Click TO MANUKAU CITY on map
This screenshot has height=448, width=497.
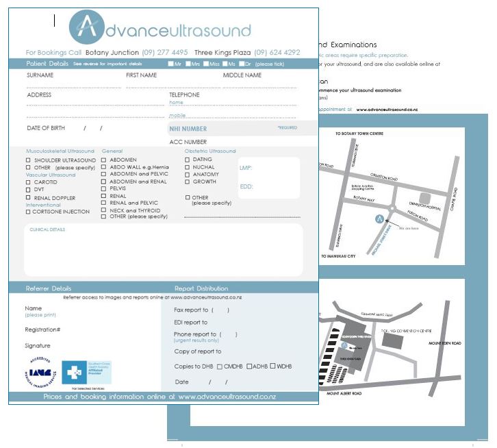338,256
